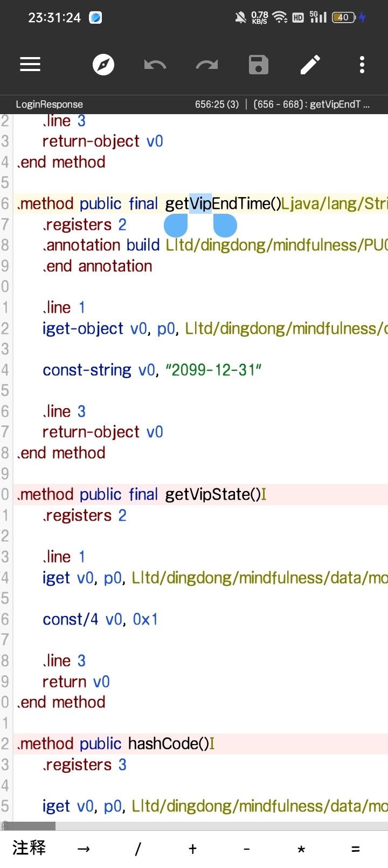Click the horizontal scrollbar thumb
Screen dimensions: 388x868
coord(29,826)
